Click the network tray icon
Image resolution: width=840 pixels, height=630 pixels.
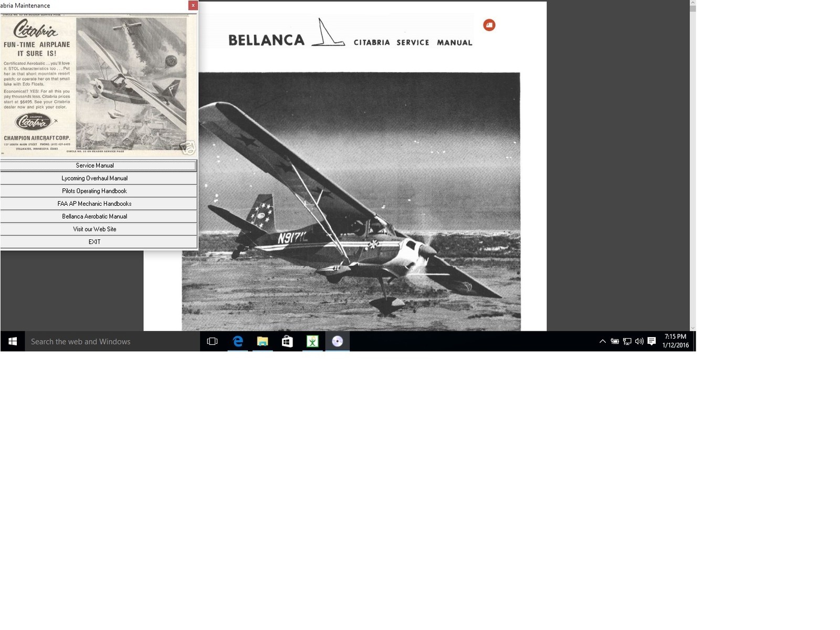(x=627, y=341)
